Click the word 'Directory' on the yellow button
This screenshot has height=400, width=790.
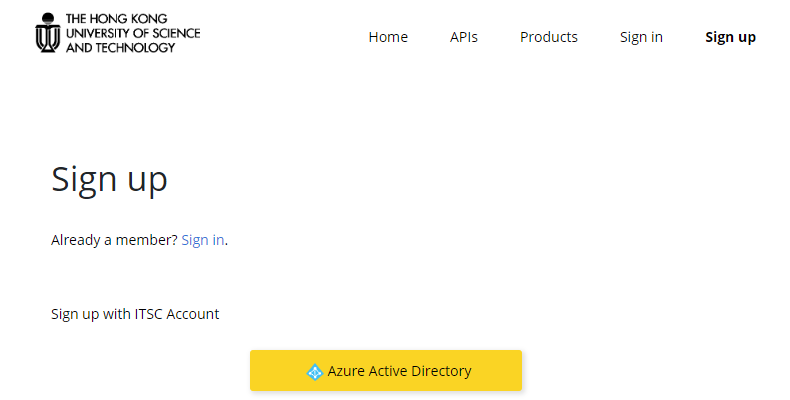click(441, 371)
